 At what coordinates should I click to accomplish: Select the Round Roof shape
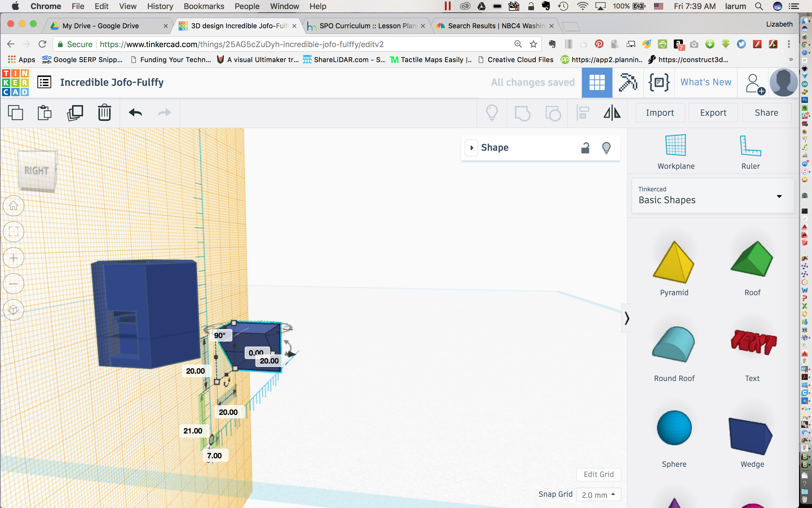coord(674,354)
